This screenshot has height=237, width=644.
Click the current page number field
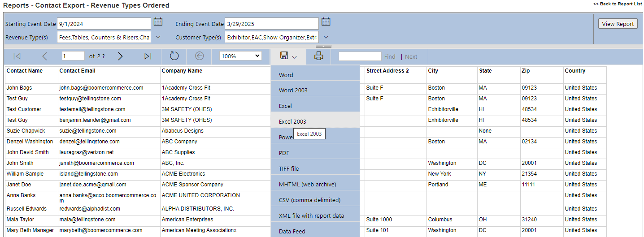point(73,56)
